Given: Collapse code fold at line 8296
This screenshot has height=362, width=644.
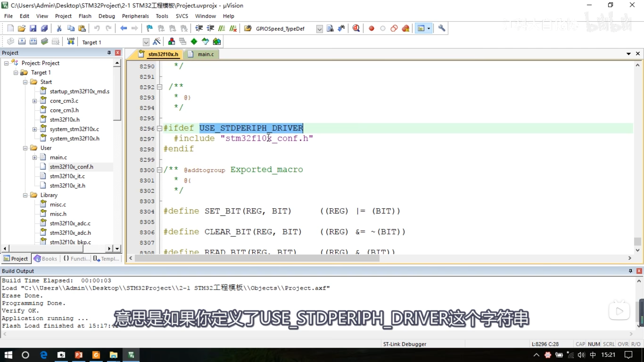Looking at the screenshot, I should click(159, 128).
